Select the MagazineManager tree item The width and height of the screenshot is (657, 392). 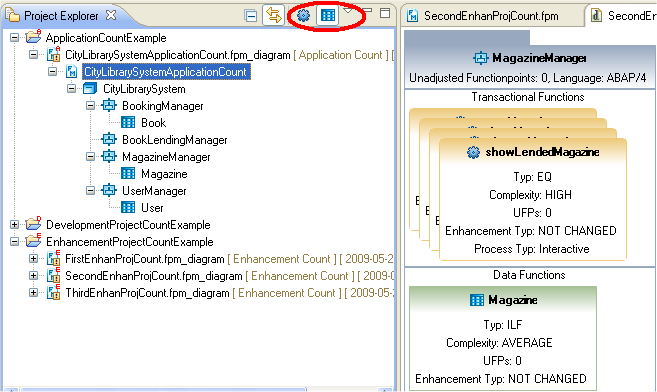[166, 157]
